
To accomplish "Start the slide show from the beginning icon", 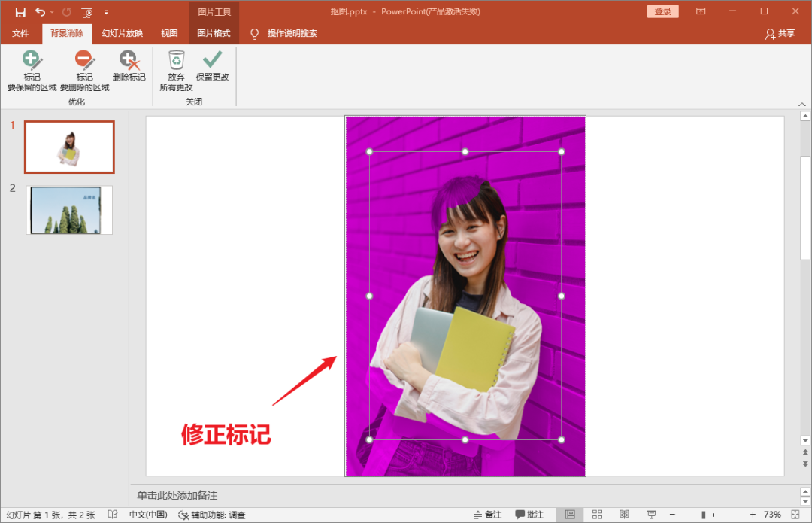I will pos(87,12).
